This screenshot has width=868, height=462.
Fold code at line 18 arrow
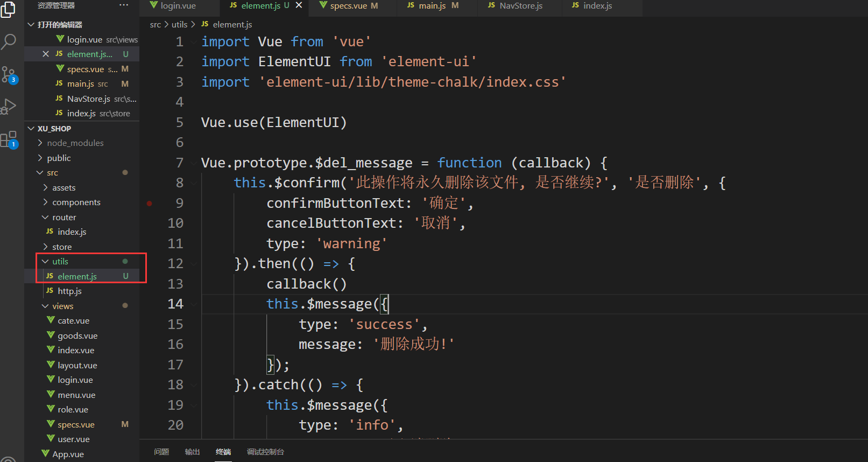tap(193, 385)
